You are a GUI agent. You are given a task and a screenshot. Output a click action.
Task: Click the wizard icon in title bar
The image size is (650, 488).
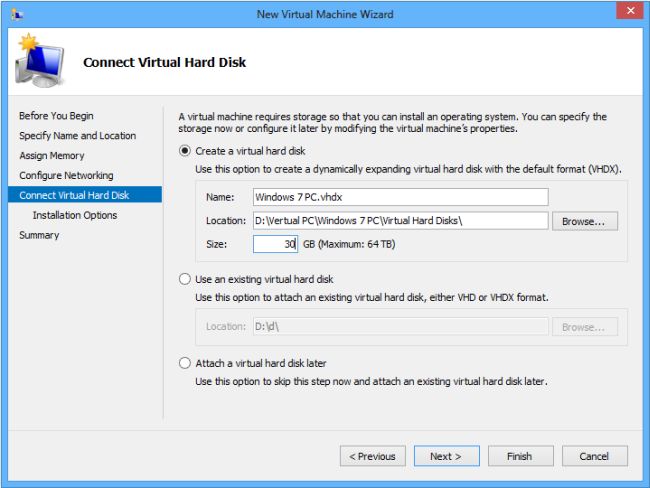click(x=17, y=15)
